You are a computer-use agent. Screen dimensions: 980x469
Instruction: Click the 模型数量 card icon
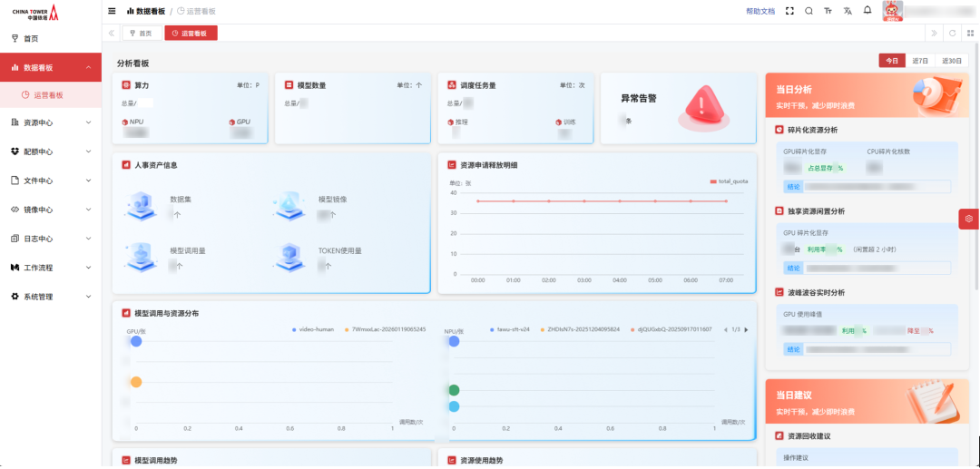pos(289,85)
